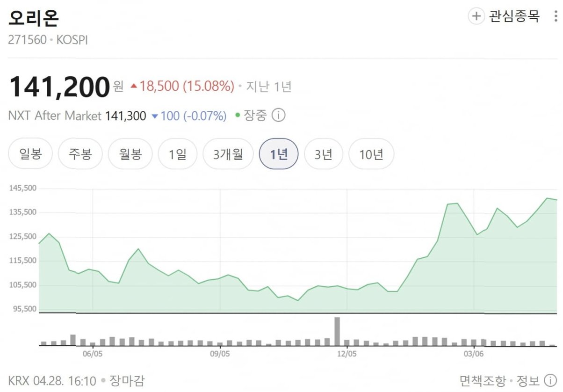Switch to the 월봉 monthly chart

click(x=130, y=154)
